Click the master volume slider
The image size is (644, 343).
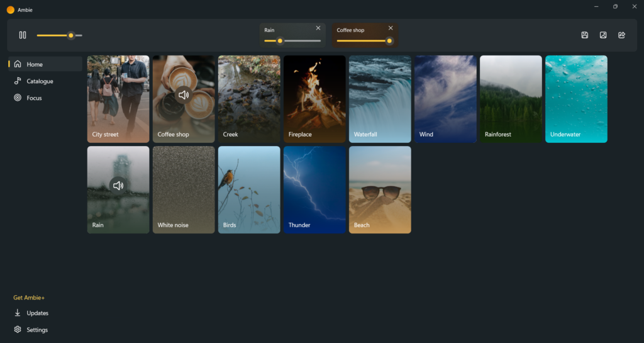tap(71, 35)
